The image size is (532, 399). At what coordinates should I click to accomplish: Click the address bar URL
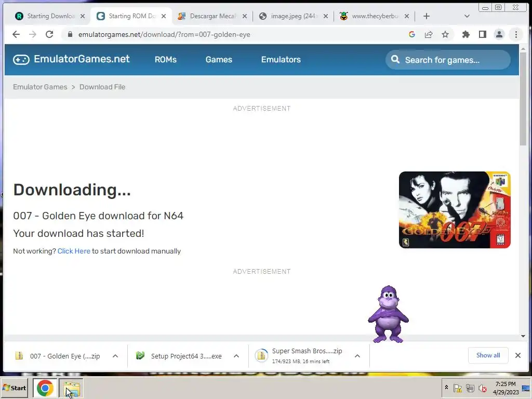pos(164,34)
